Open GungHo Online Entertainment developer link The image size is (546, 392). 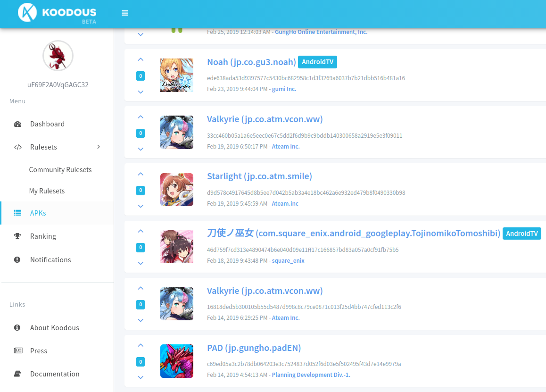click(321, 32)
